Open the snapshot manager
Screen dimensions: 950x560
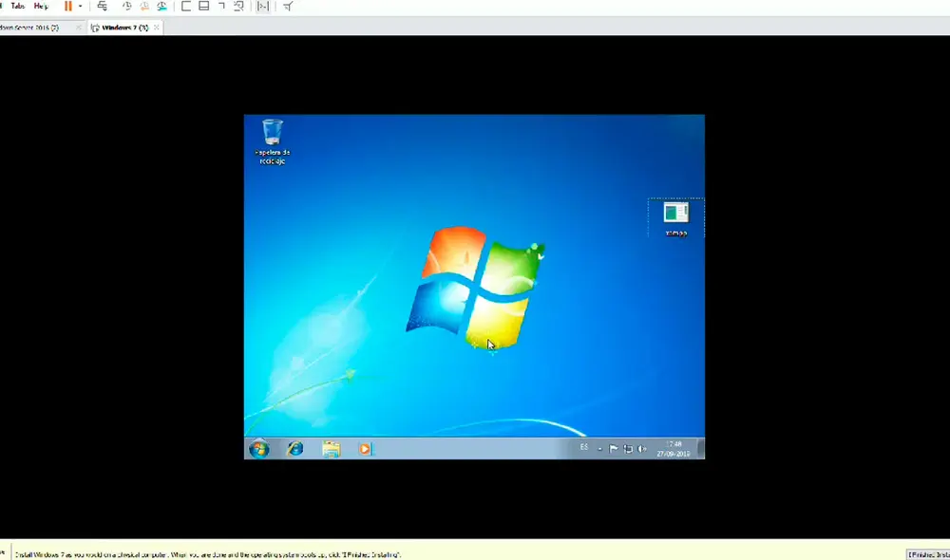point(161,7)
